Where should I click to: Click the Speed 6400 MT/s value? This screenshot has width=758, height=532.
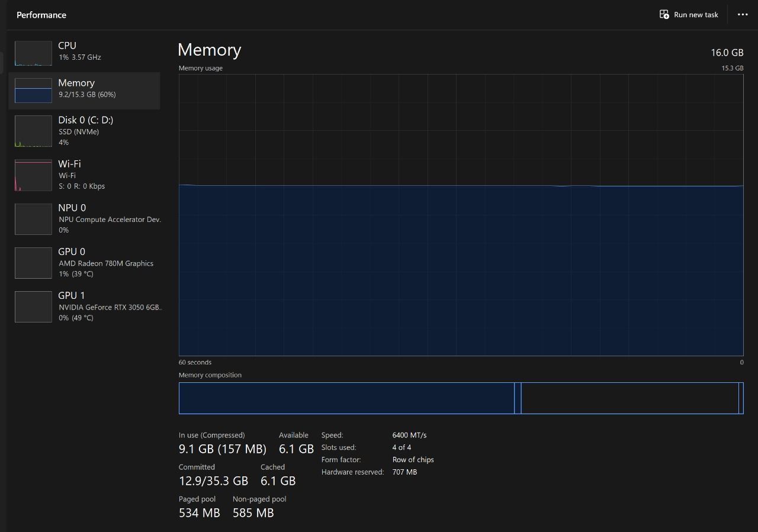(409, 435)
